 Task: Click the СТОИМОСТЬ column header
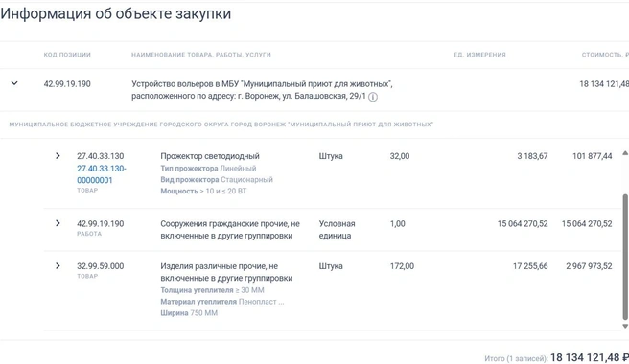(605, 55)
